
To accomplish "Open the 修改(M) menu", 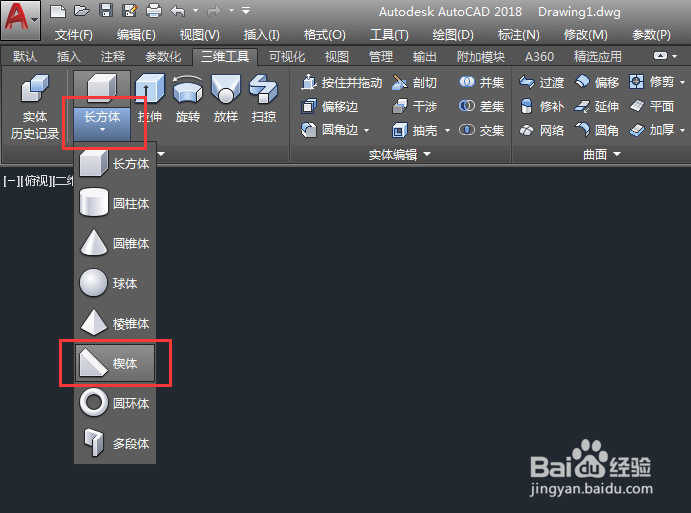I will 586,35.
